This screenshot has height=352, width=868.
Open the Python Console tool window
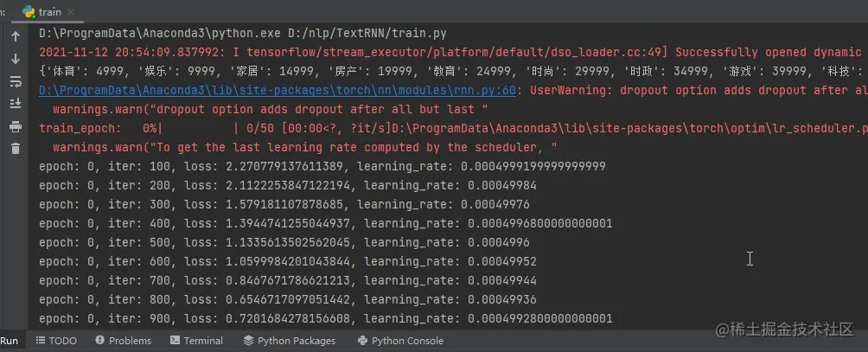tap(401, 341)
